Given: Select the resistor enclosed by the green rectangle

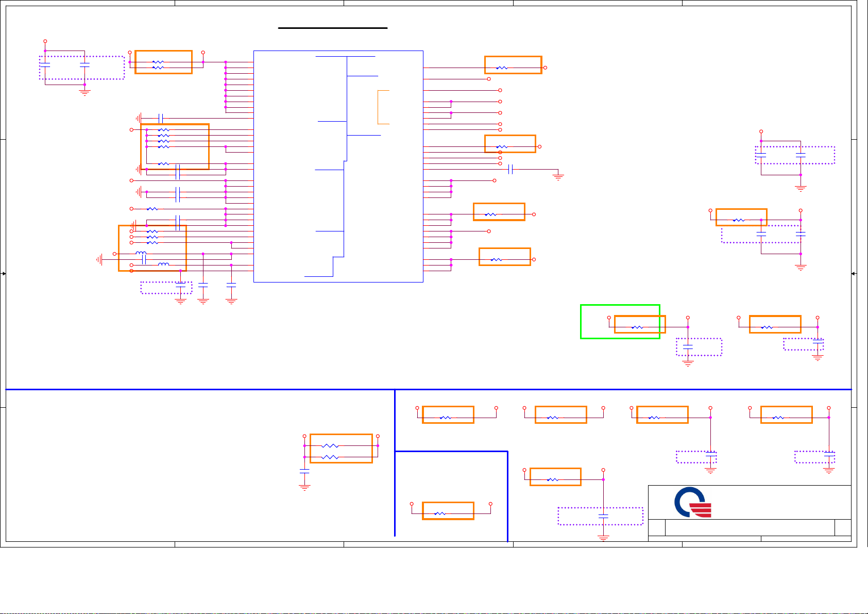Looking at the screenshot, I should click(x=637, y=327).
